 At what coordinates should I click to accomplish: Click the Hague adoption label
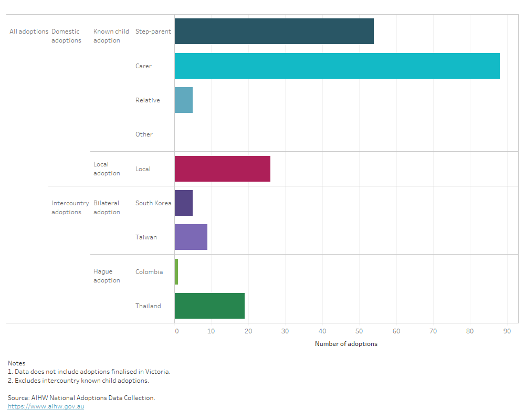107,276
